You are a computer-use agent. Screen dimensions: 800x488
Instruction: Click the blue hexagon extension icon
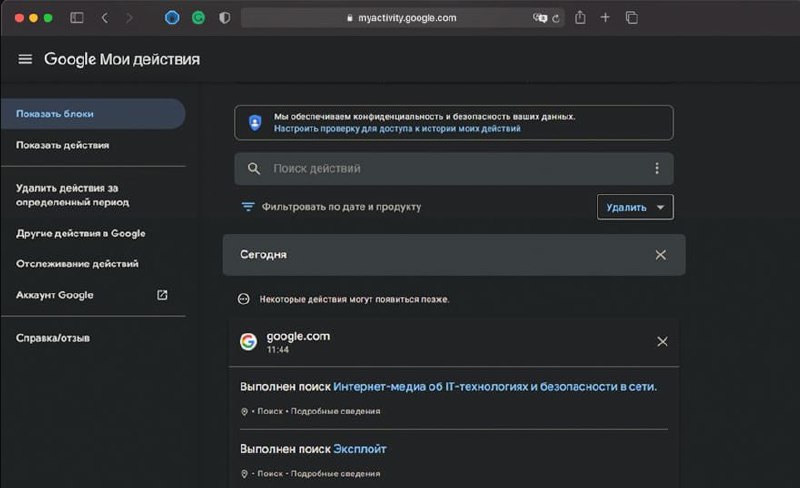pos(172,18)
